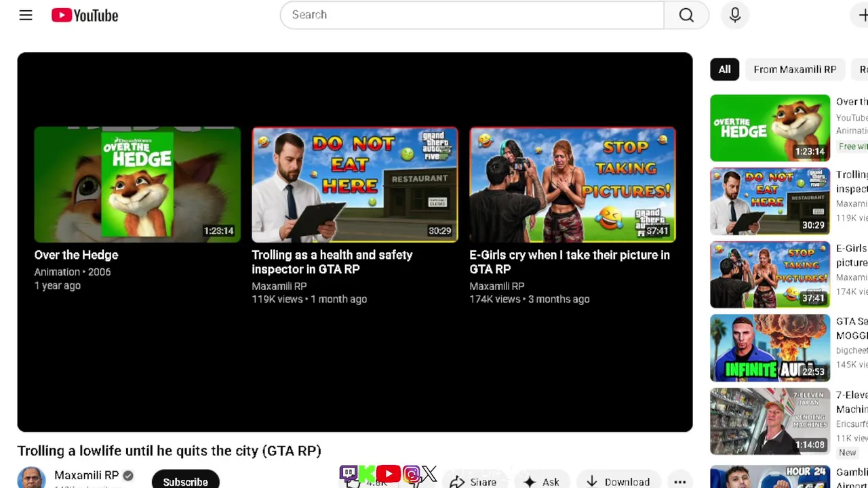The image size is (868, 488).
Task: Click video title 'Trolling a lowlife until he quits'
Action: 169,451
